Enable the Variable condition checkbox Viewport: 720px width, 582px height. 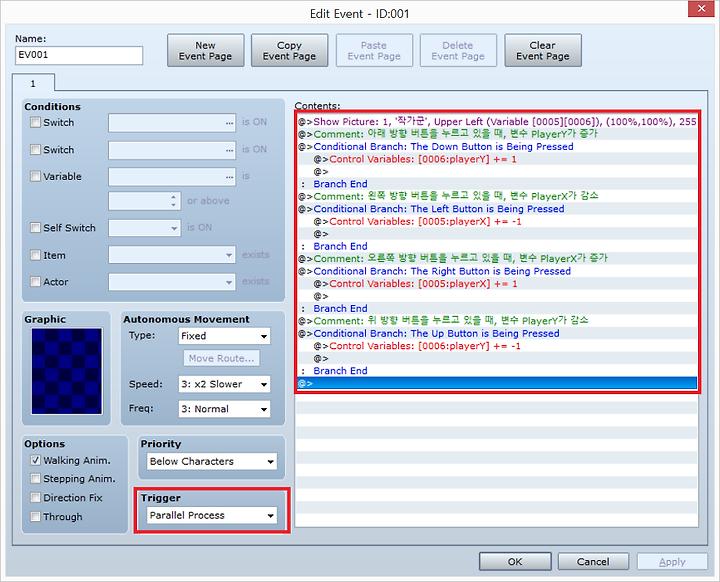pos(35,176)
